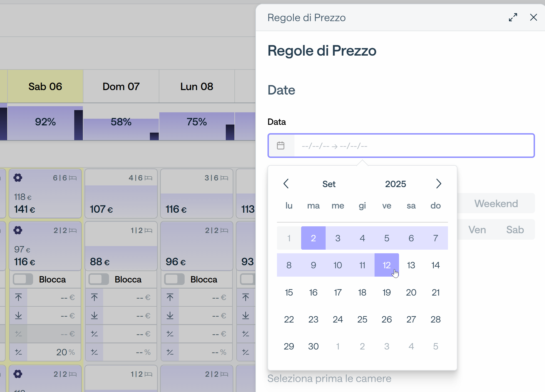Open the Set month selector
The image size is (545, 392).
(329, 184)
